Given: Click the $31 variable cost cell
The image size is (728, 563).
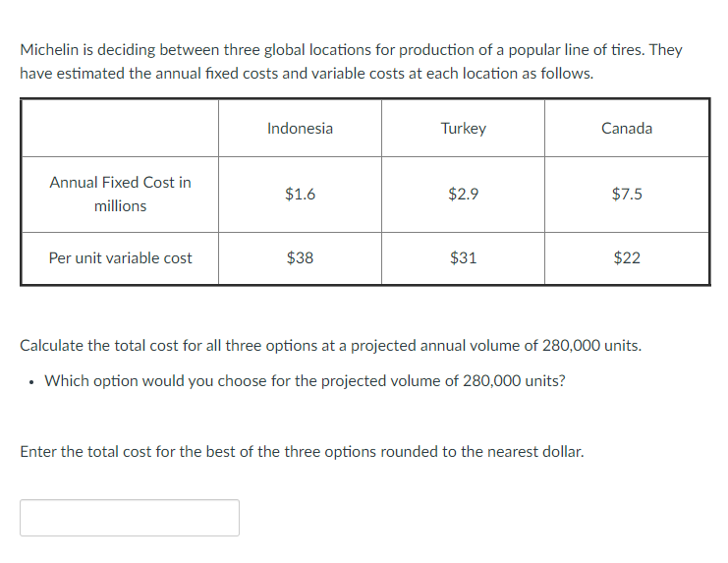Looking at the screenshot, I should 463,258.
